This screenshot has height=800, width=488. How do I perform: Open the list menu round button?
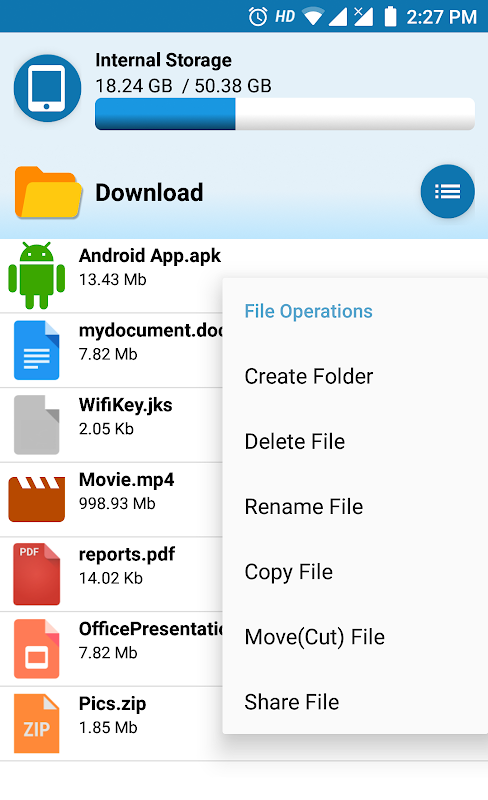pyautogui.click(x=448, y=191)
